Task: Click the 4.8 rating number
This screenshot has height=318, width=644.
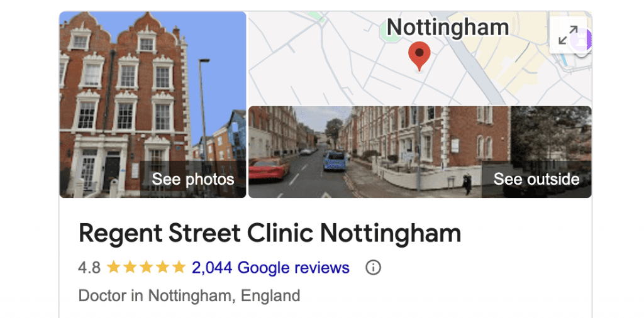Action: coord(89,268)
